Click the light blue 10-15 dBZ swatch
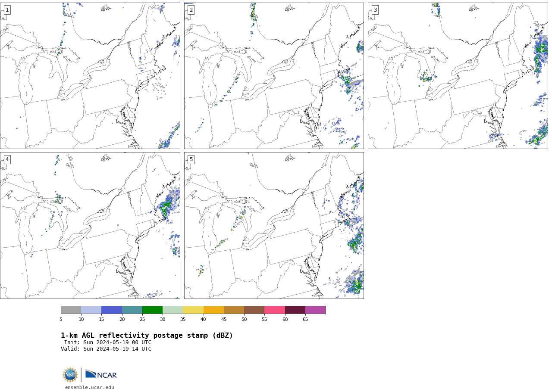 tap(91, 310)
